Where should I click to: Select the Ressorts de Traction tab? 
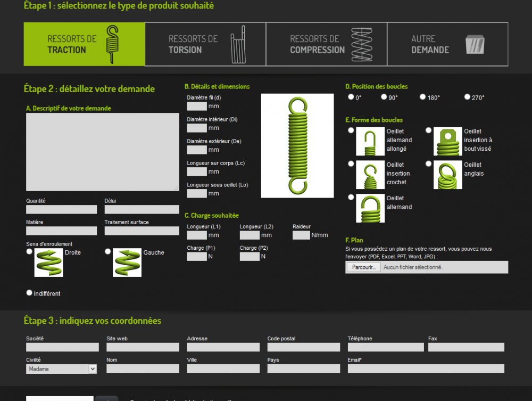(x=84, y=44)
